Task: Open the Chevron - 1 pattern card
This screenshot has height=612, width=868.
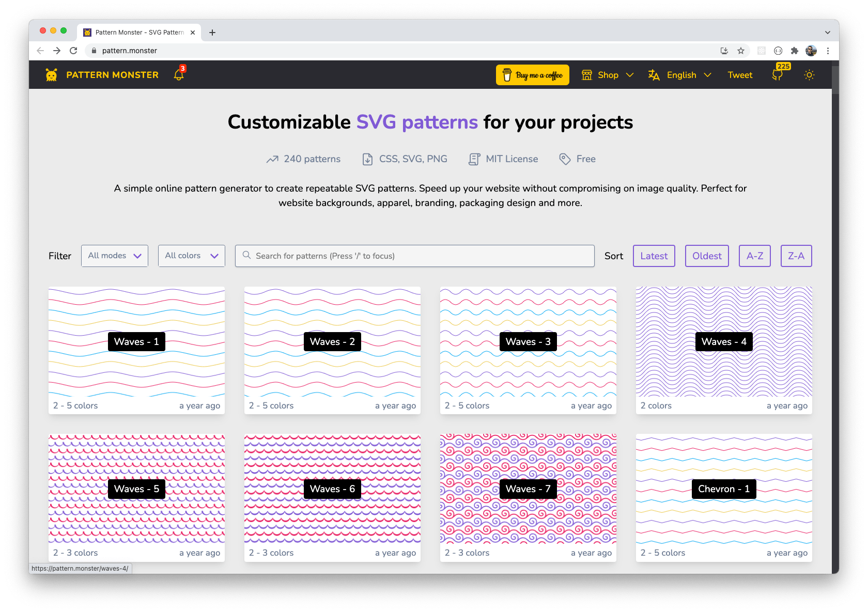Action: tap(724, 497)
